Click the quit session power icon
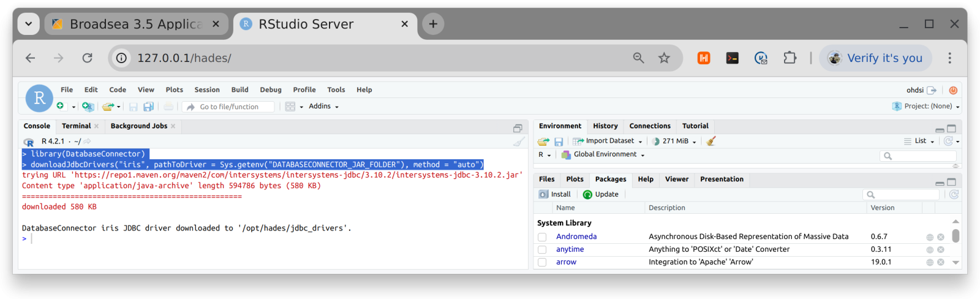This screenshot has width=980, height=299. click(x=953, y=90)
